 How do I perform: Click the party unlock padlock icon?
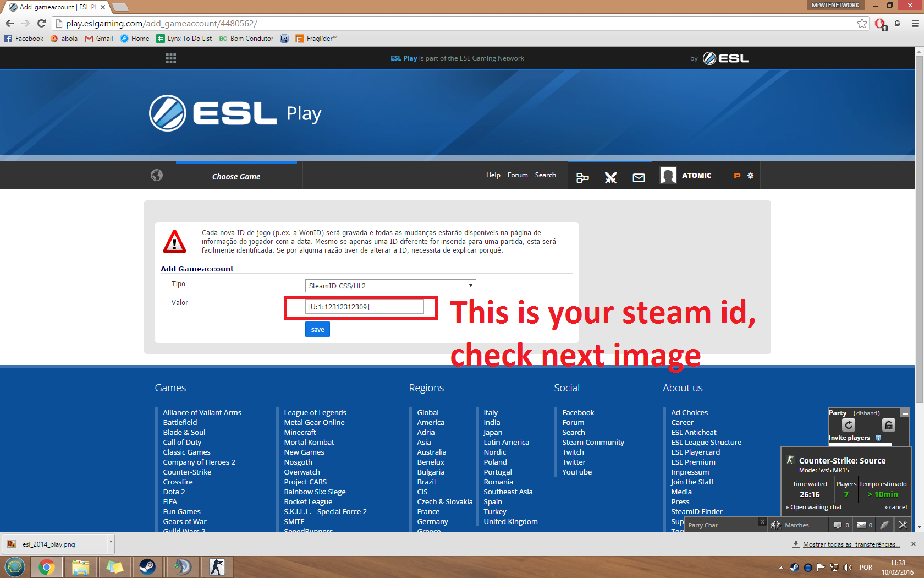click(889, 425)
